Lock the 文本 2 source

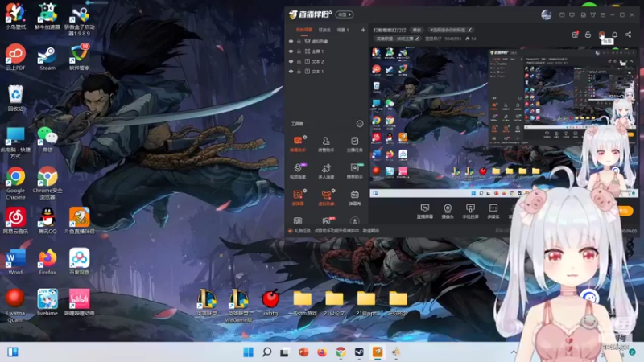pyautogui.click(x=299, y=62)
